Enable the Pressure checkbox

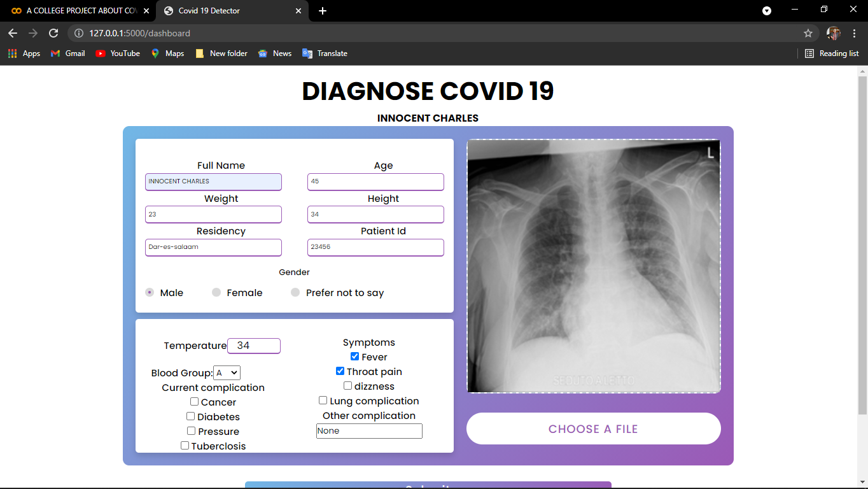(x=192, y=431)
